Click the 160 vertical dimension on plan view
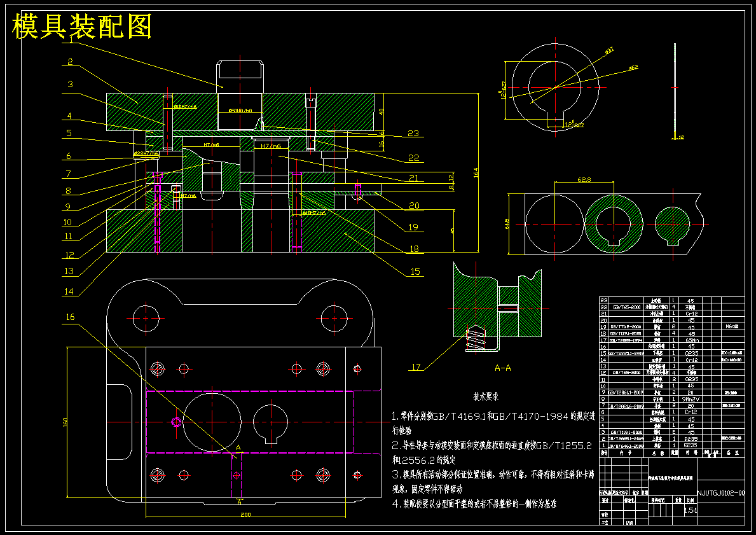The width and height of the screenshot is (756, 535). (65, 422)
